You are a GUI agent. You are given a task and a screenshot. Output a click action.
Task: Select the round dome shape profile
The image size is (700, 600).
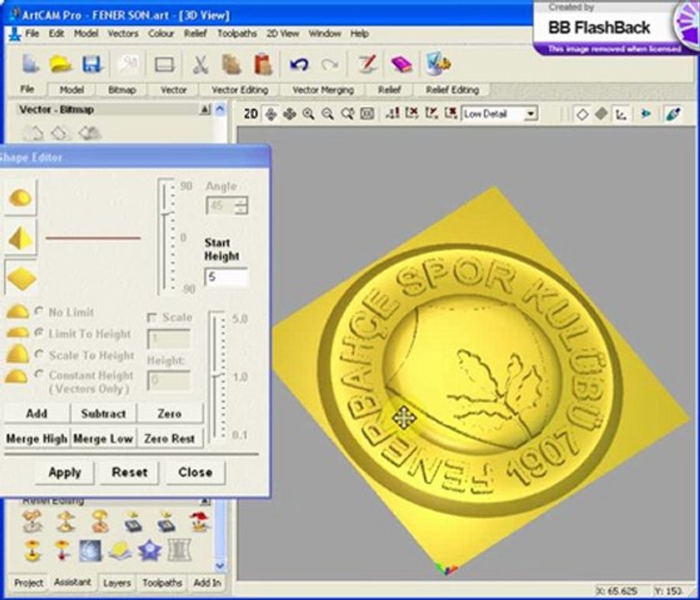click(x=20, y=197)
